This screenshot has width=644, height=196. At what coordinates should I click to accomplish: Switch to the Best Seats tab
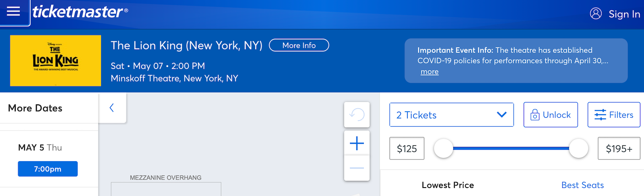pyautogui.click(x=582, y=185)
